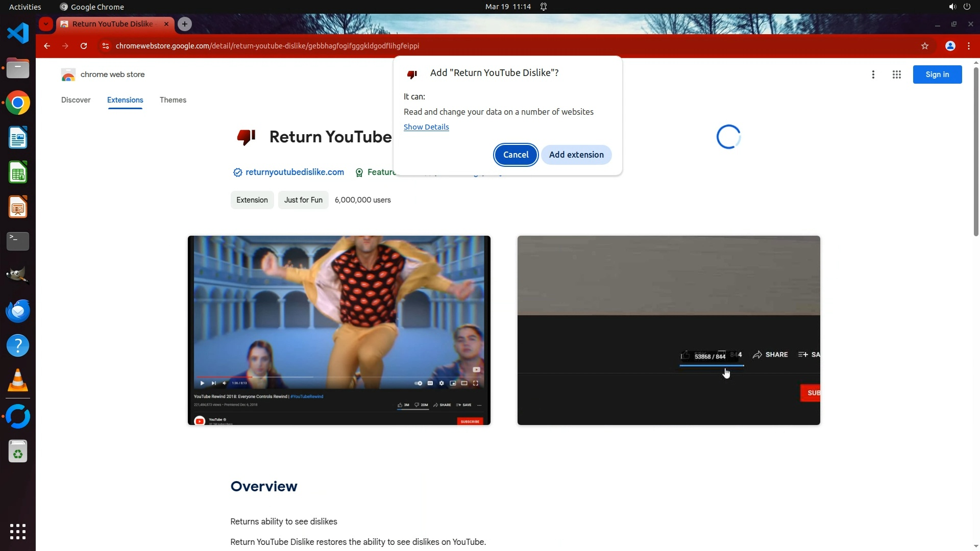The height and width of the screenshot is (551, 980).
Task: Reload the Chrome Web Store page
Action: [84, 46]
